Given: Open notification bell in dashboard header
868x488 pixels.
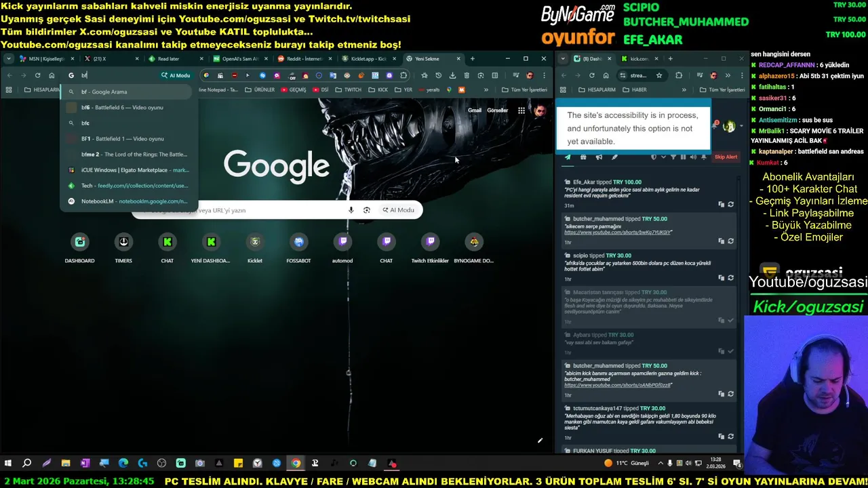Looking at the screenshot, I should [x=715, y=125].
